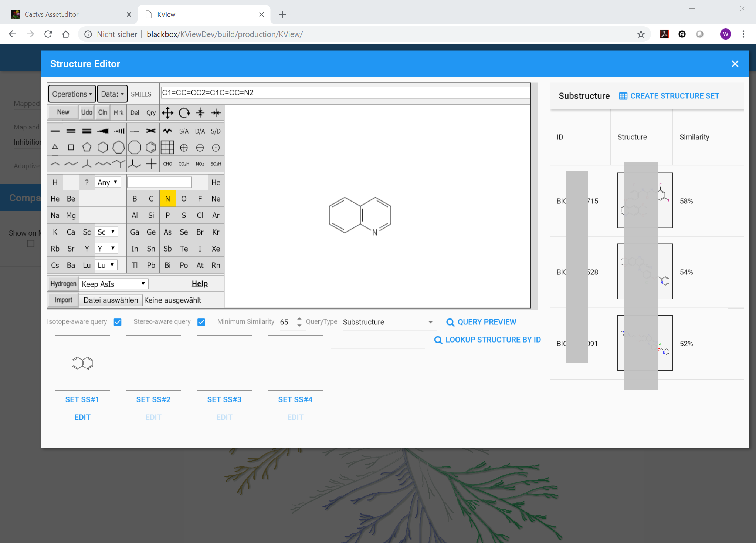Choose the wedge bond tool
756x543 pixels.
tap(103, 131)
